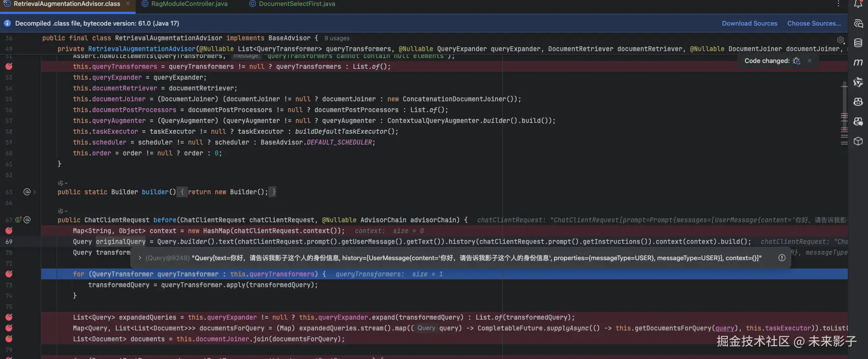The height and width of the screenshot is (359, 868).
Task: Click the class icon on DocumentSelectFirst.java tab
Action: (253, 4)
